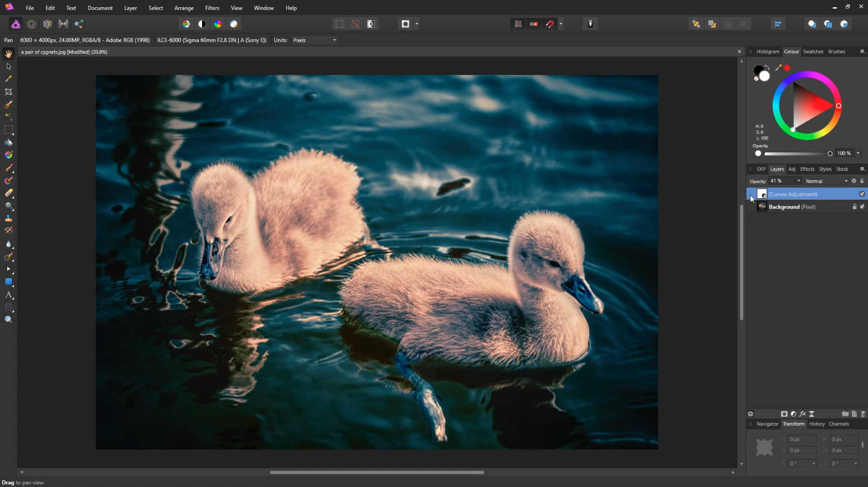Click the fx layer effects icon
Viewport: 868px width, 487px height.
pos(802,414)
